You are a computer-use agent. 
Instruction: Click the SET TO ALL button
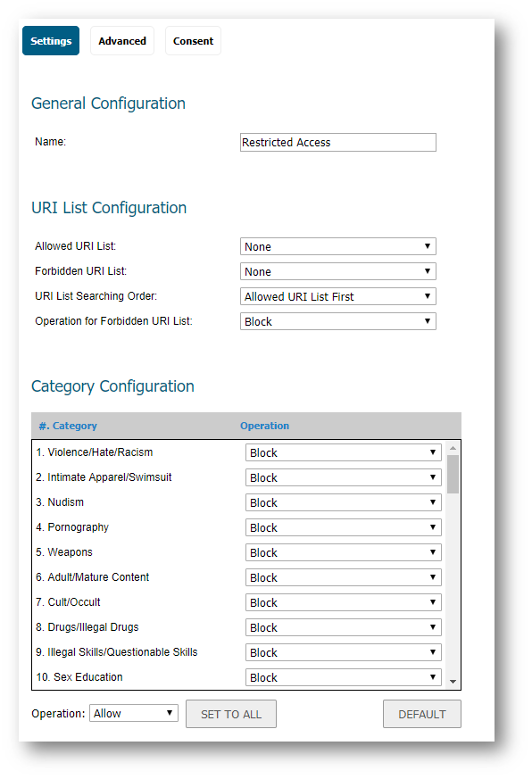point(231,714)
